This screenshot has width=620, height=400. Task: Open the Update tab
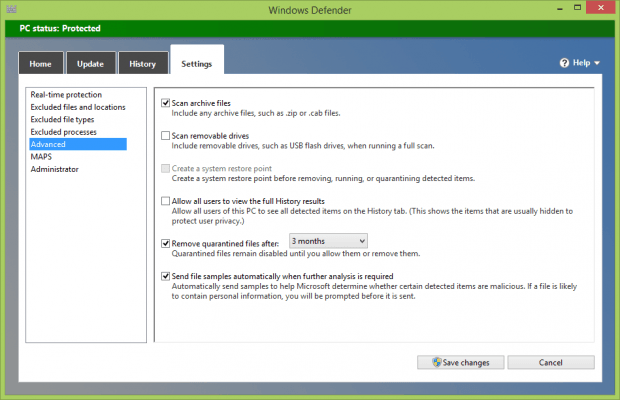pos(91,63)
